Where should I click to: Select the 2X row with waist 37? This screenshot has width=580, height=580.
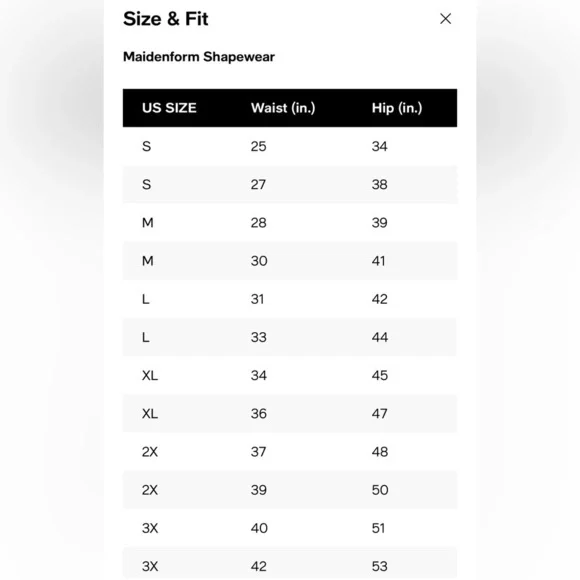[x=290, y=452]
